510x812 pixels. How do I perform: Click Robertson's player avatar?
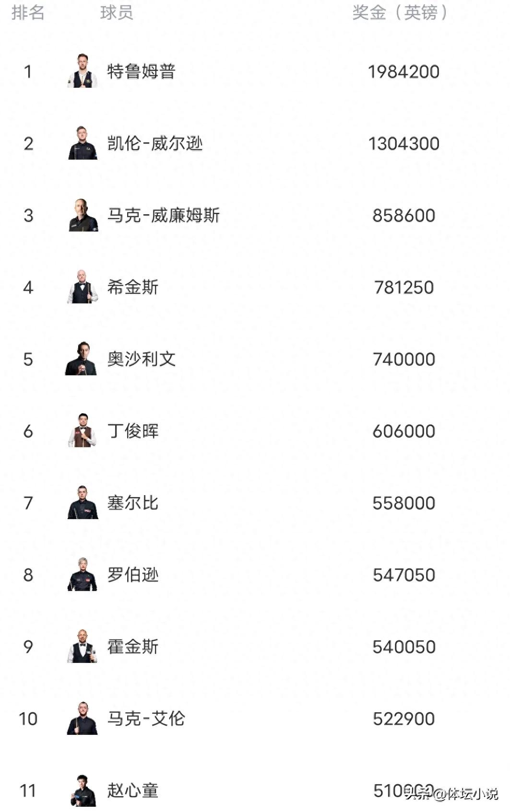[83, 574]
